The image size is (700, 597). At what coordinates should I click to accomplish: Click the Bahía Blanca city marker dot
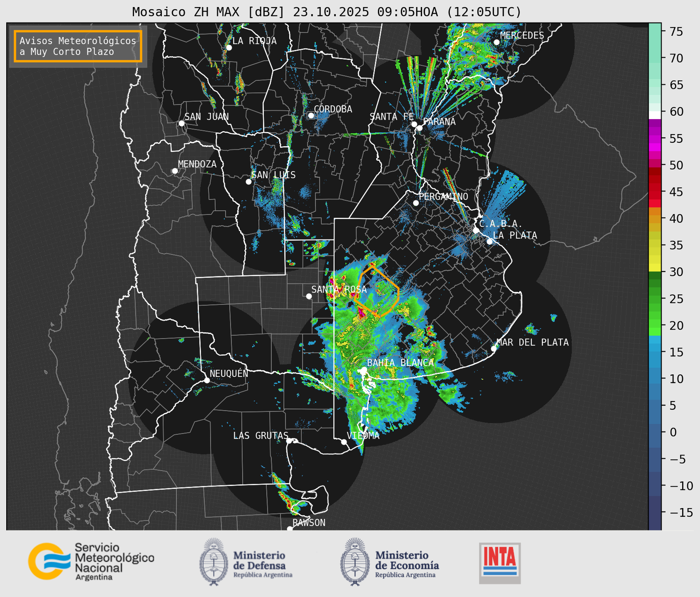(x=364, y=369)
